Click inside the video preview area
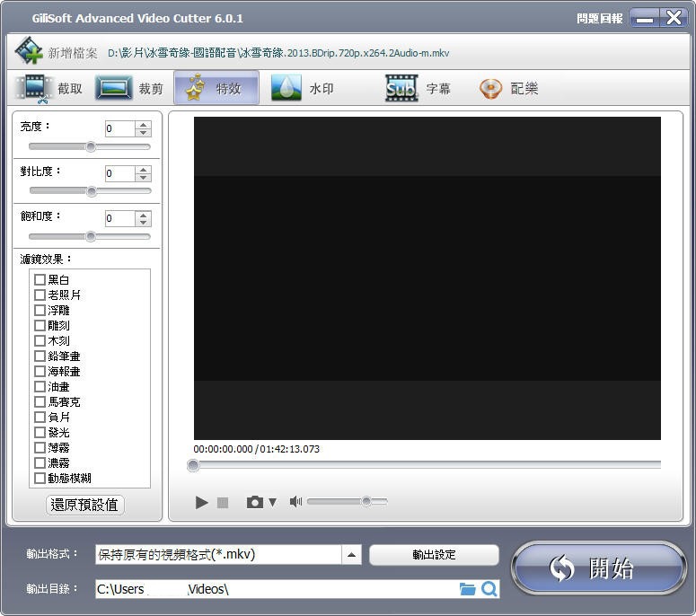696x616 pixels. click(427, 278)
